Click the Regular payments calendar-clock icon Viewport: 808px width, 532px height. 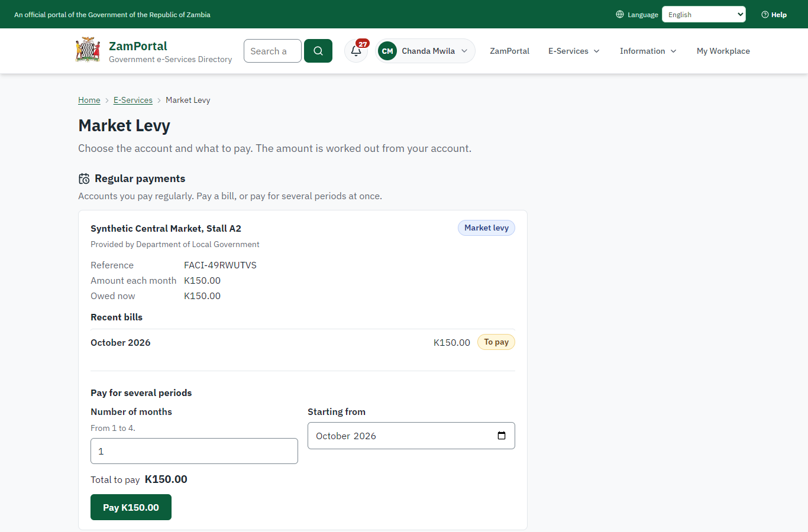click(x=85, y=179)
